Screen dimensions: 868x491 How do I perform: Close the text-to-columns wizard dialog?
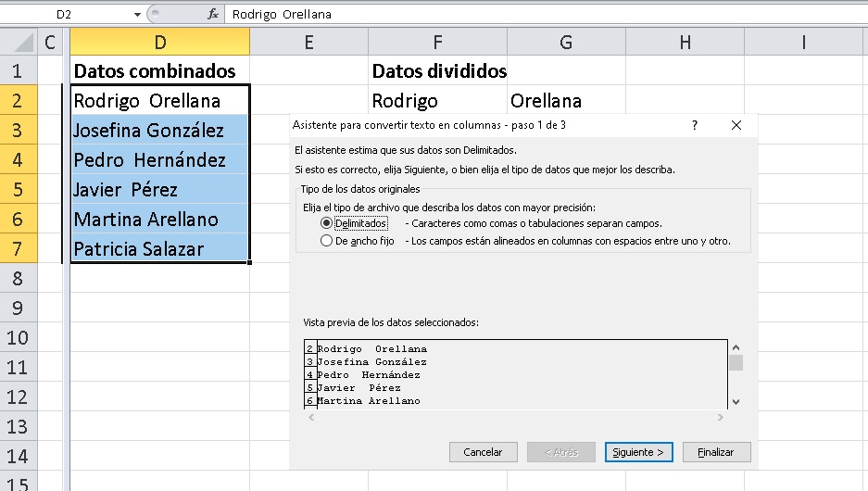[x=736, y=125]
